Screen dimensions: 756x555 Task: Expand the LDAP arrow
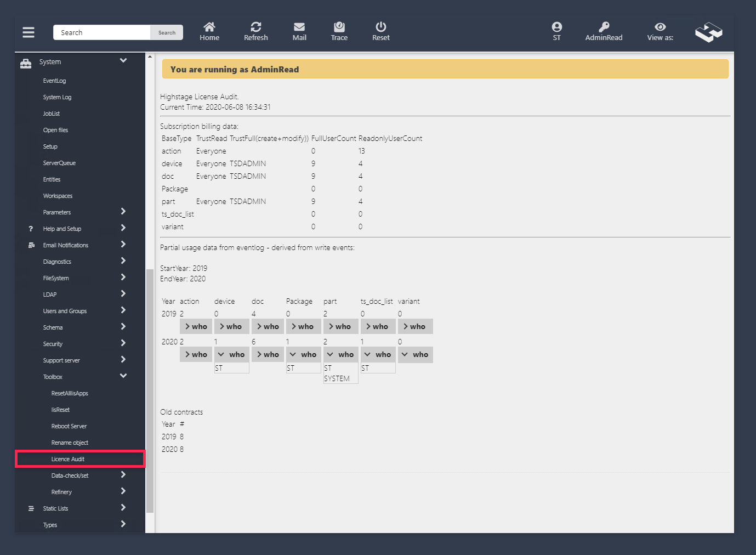123,293
